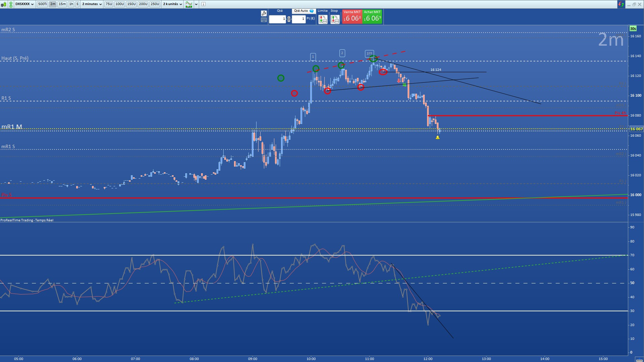Select the 16 124 horizontal line label

436,70
